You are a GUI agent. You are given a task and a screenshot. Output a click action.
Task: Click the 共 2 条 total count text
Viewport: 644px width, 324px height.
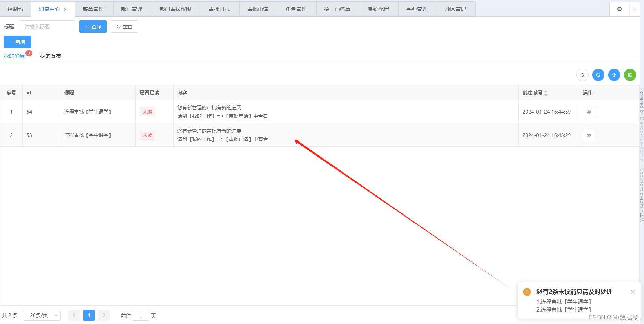(x=10, y=315)
